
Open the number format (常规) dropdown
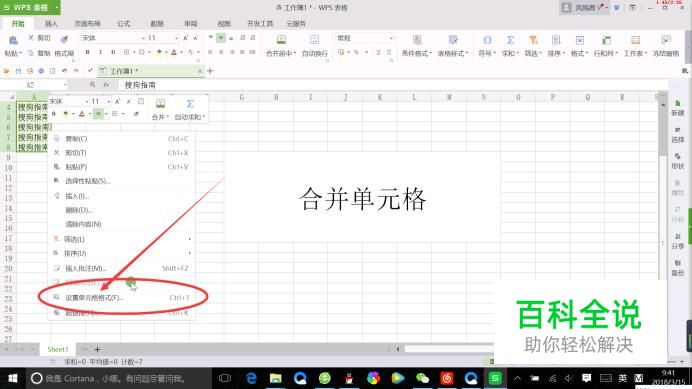coord(391,38)
